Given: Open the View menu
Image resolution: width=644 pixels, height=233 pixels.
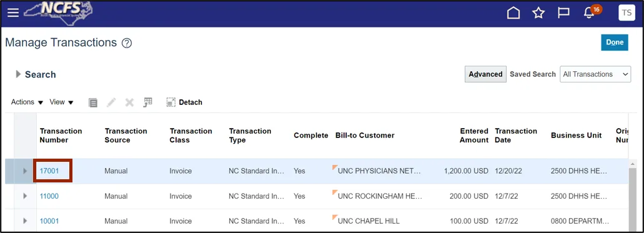Looking at the screenshot, I should (x=61, y=102).
